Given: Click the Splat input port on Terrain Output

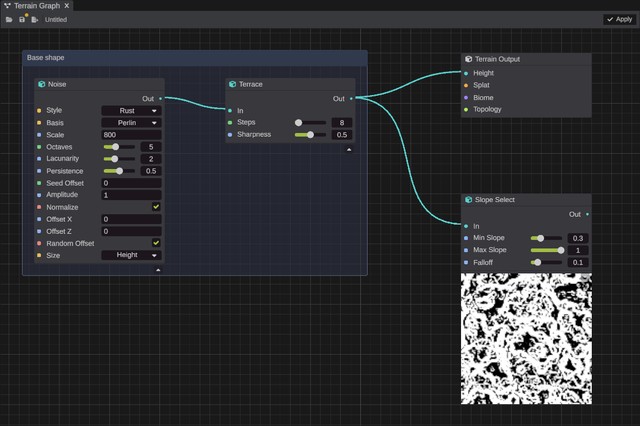Looking at the screenshot, I should point(466,85).
